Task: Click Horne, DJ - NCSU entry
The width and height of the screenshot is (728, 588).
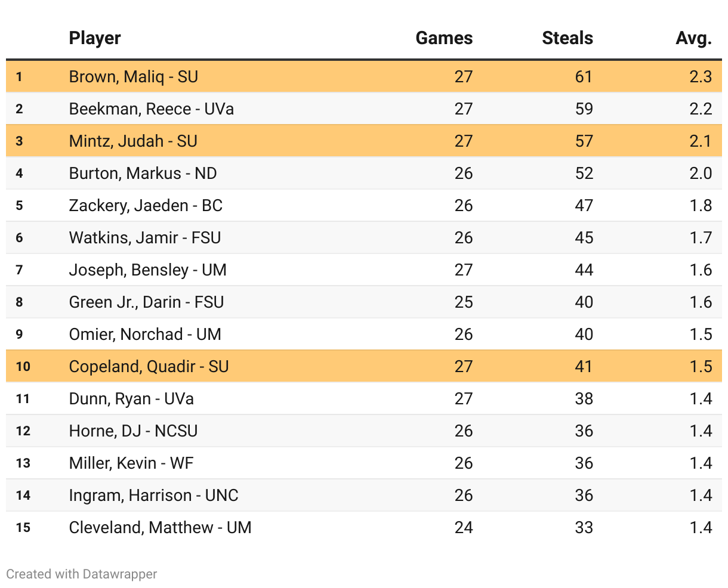Action: tap(134, 431)
